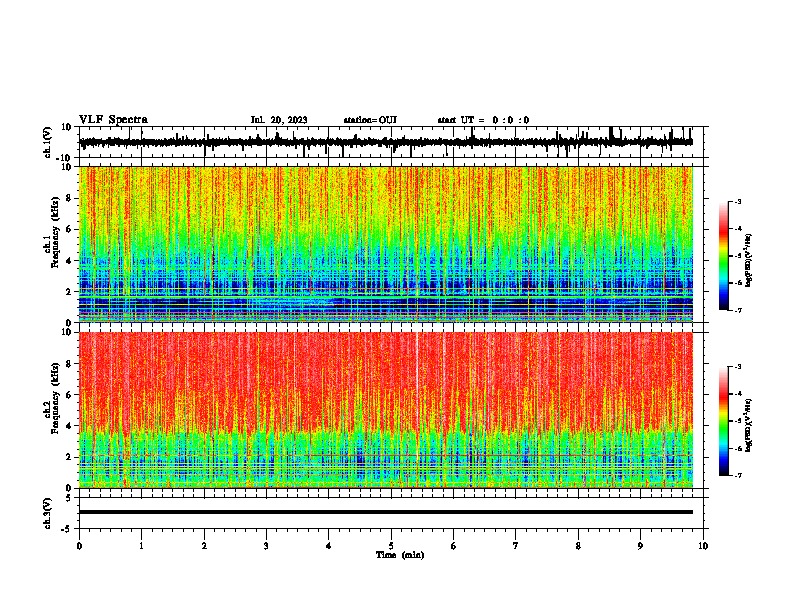792x612 pixels.
Task: Click the "6" frequency tick of ch.2 spectrogram
Action: coord(69,395)
